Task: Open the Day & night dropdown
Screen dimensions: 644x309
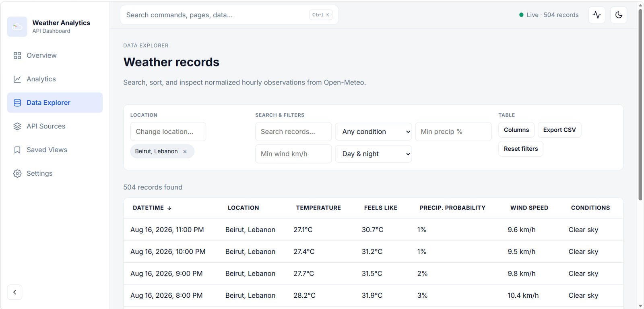Action: [374, 154]
